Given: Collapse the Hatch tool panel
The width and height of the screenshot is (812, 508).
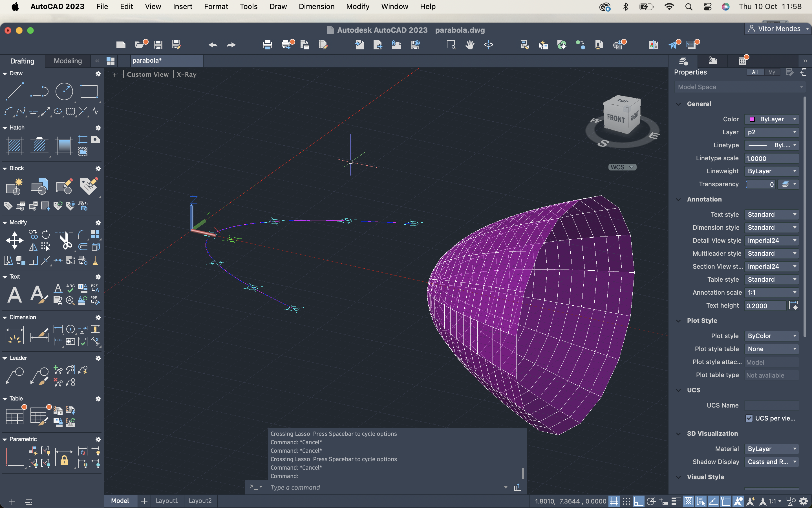Looking at the screenshot, I should click(x=5, y=128).
